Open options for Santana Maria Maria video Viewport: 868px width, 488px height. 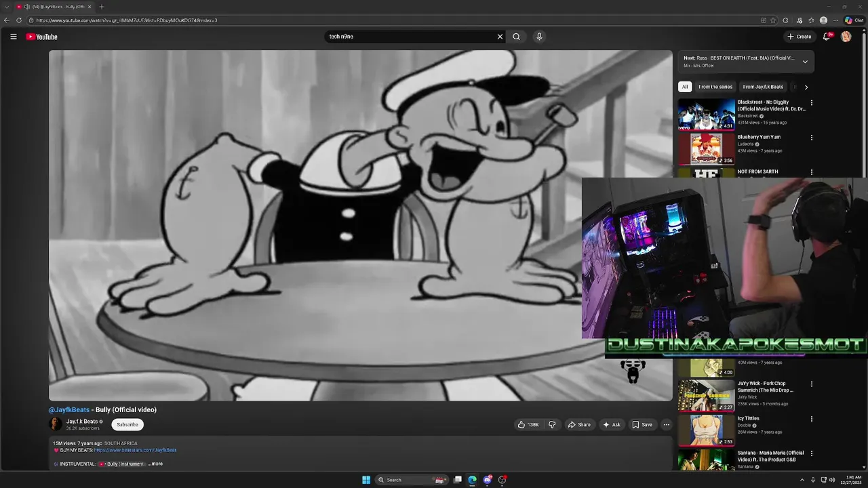tap(811, 453)
